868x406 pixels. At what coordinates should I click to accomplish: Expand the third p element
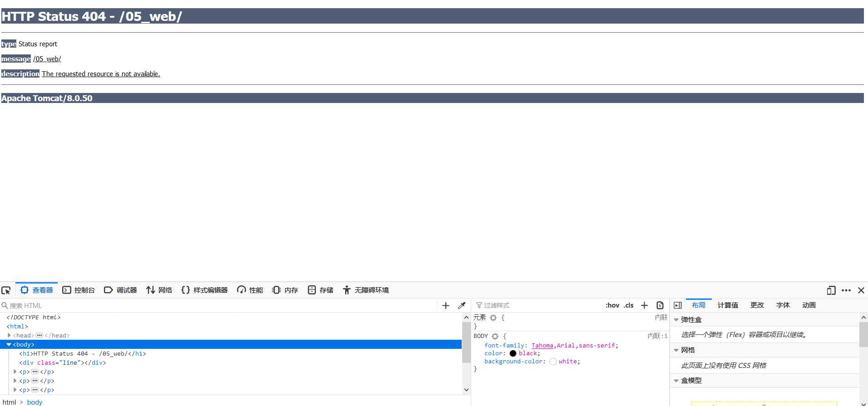click(x=15, y=390)
